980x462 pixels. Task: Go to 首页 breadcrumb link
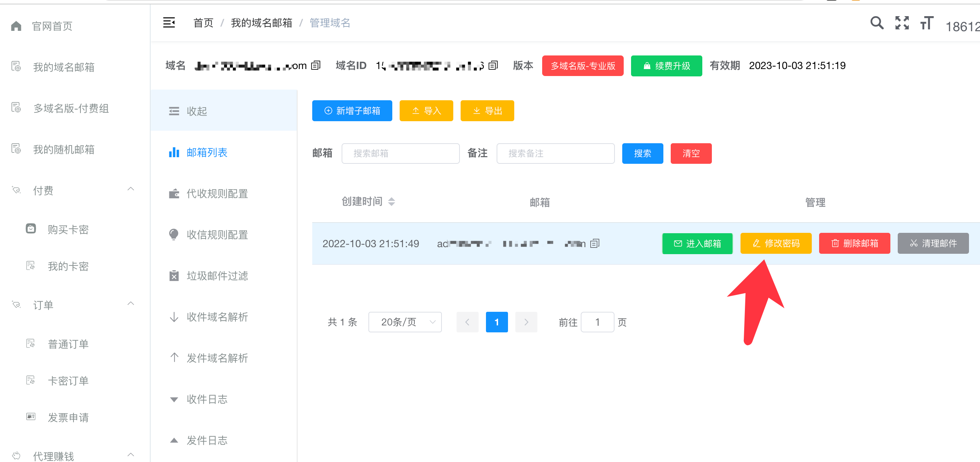(203, 23)
